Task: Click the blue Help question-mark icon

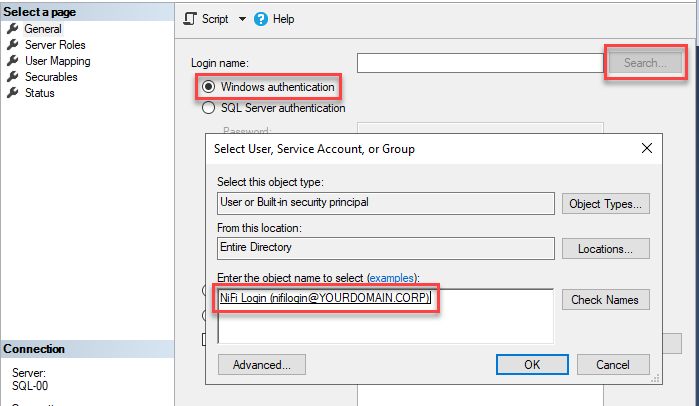Action: (x=261, y=19)
